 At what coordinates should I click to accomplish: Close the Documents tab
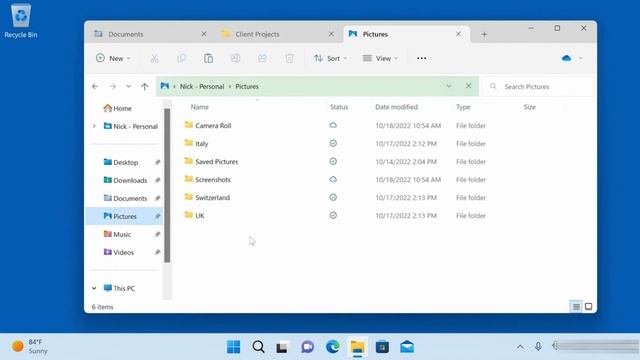click(x=204, y=34)
